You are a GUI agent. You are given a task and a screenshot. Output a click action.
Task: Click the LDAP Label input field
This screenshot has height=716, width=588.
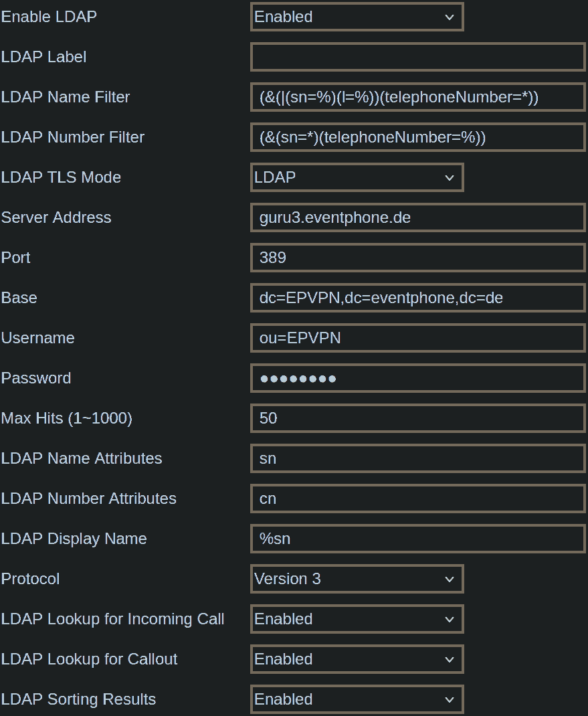pos(418,57)
